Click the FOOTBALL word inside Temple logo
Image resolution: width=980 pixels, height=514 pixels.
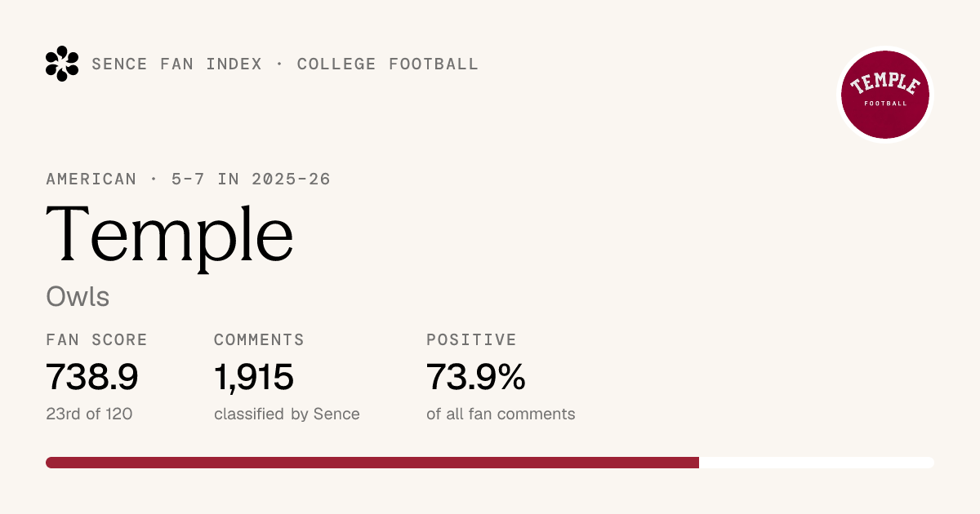coord(886,104)
